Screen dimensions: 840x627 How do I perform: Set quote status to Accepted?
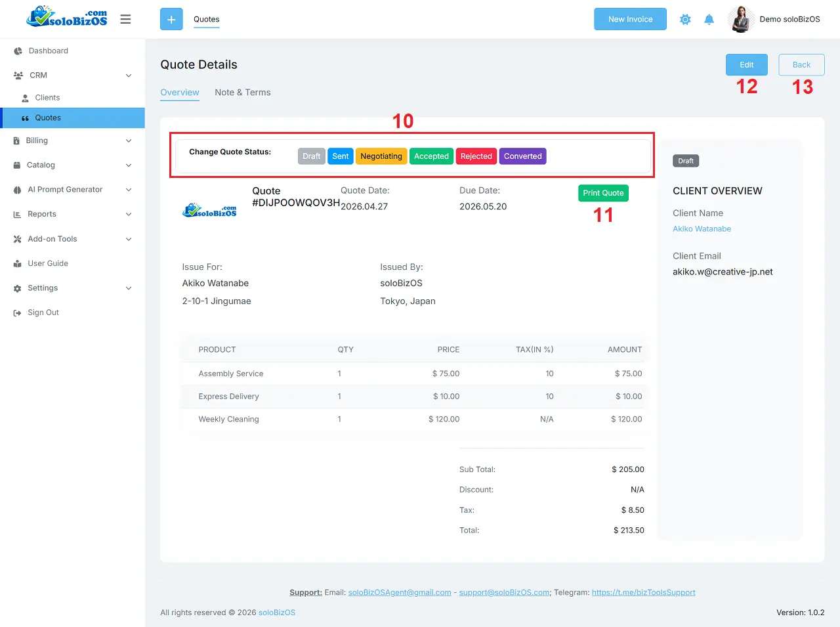point(432,156)
